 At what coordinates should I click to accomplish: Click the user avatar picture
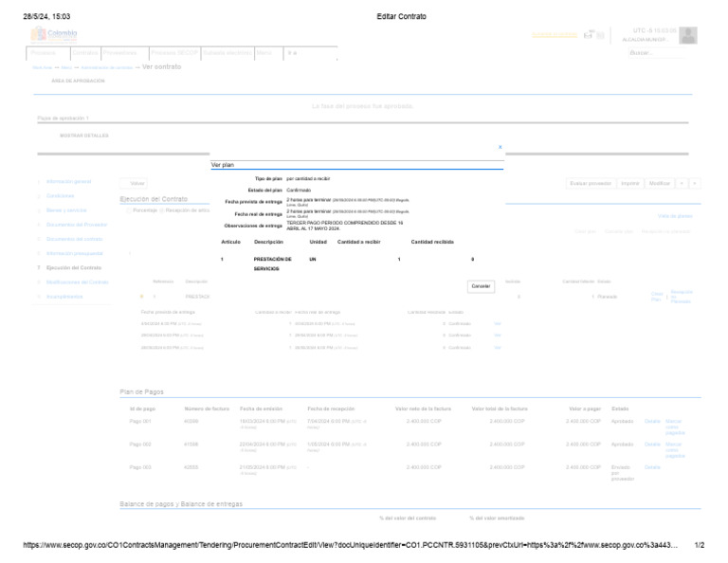[688, 35]
